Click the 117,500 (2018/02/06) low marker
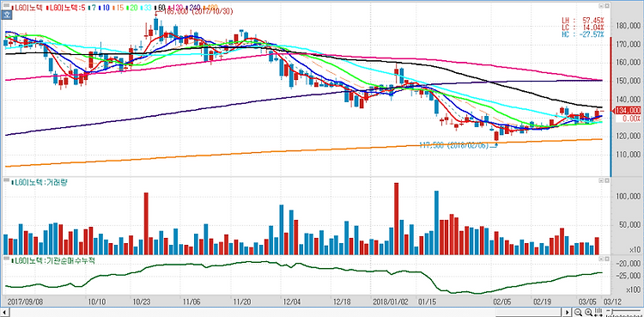The height and width of the screenshot is (317, 644). tap(454, 144)
